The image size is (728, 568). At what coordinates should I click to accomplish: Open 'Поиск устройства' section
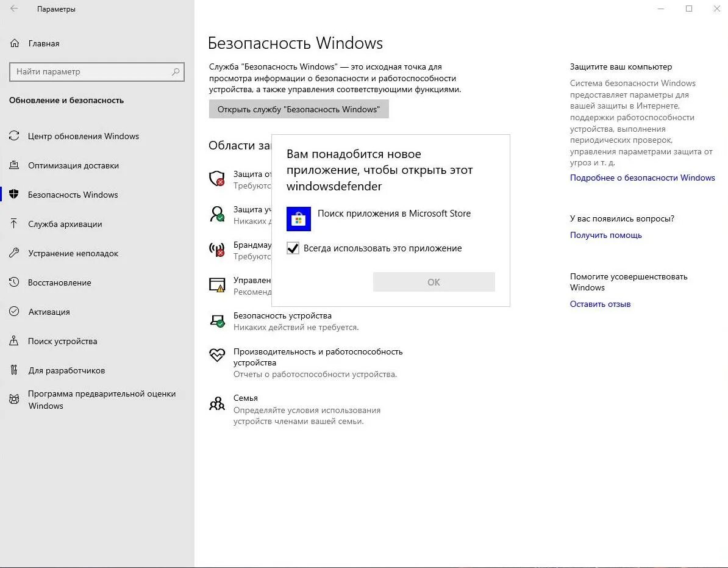click(x=63, y=341)
